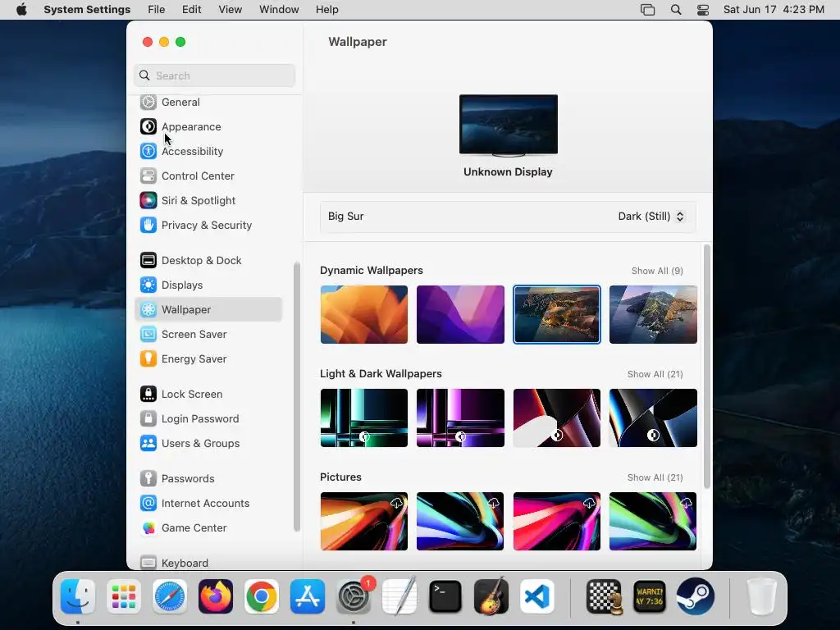Open Stage Manager menu bar icon

(x=648, y=10)
